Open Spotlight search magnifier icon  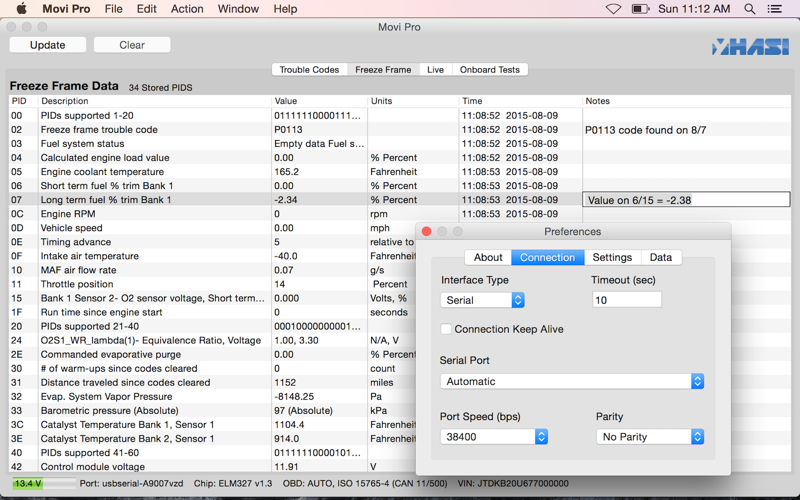749,9
